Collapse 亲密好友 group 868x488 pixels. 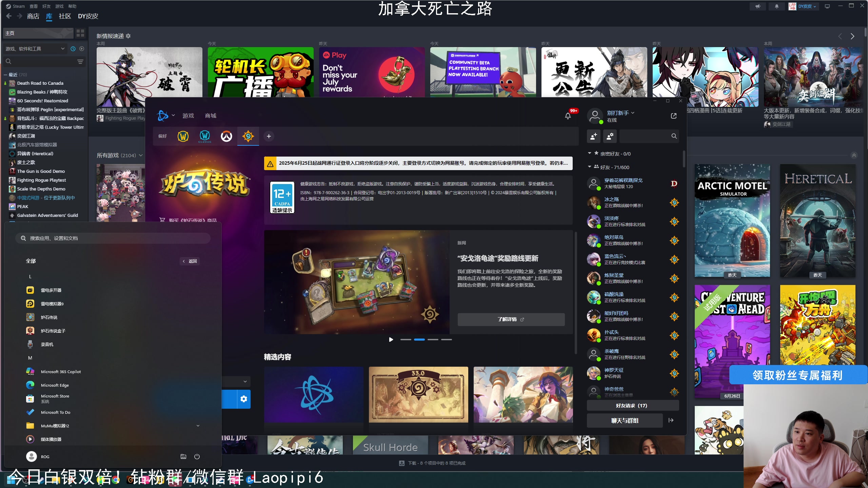pos(590,154)
